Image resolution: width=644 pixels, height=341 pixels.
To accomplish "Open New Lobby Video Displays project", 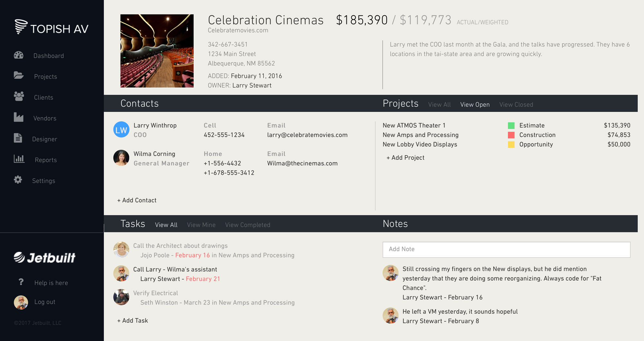I will (420, 145).
